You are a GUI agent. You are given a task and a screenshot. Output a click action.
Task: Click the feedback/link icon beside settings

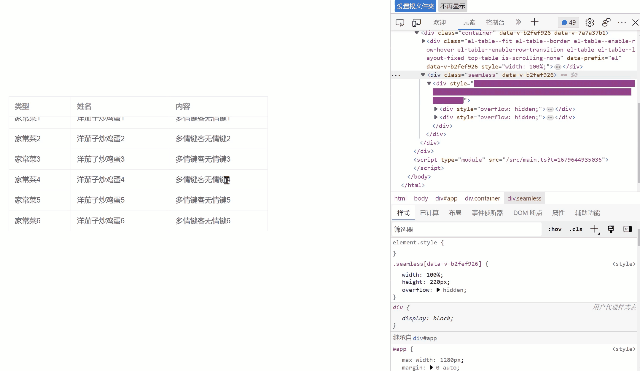[x=606, y=22]
